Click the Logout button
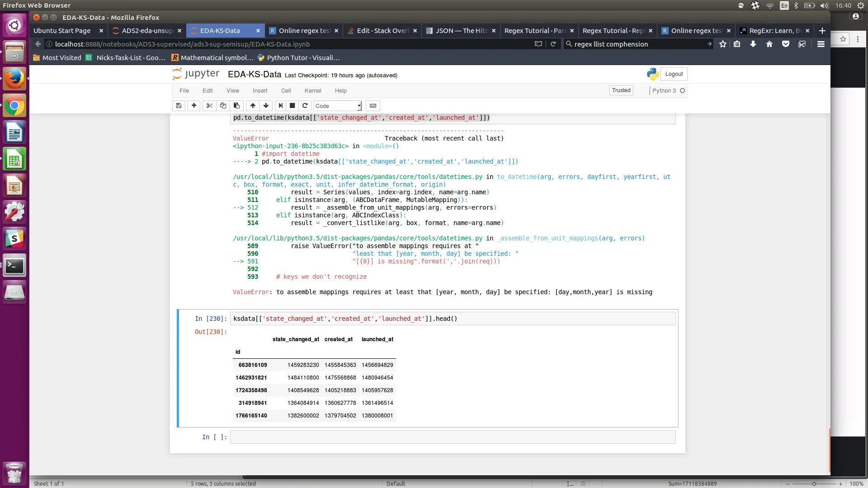 click(674, 74)
